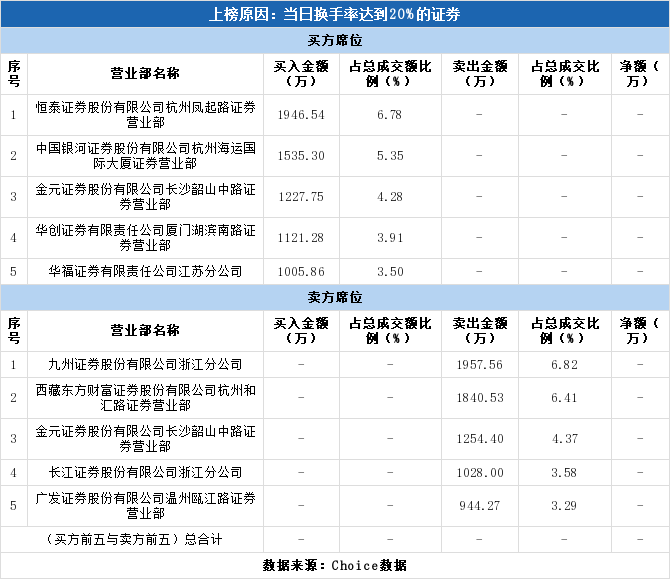Image resolution: width=670 pixels, height=579 pixels.
Task: Select sell amount 1028.00
Action: point(480,472)
